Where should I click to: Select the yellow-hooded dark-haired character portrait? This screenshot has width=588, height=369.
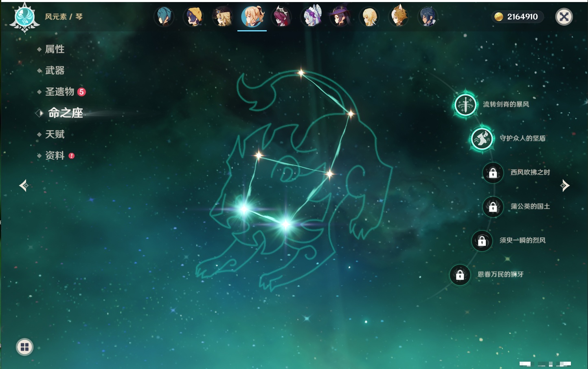(x=193, y=17)
